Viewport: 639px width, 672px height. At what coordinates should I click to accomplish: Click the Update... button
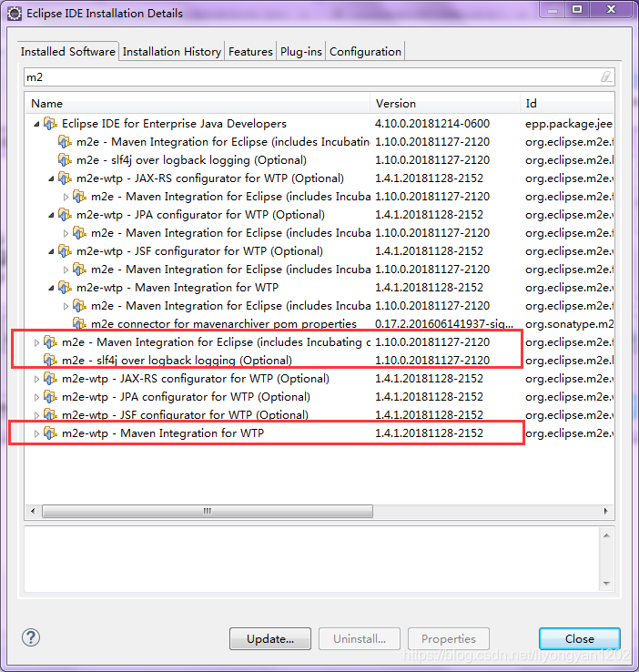(270, 638)
